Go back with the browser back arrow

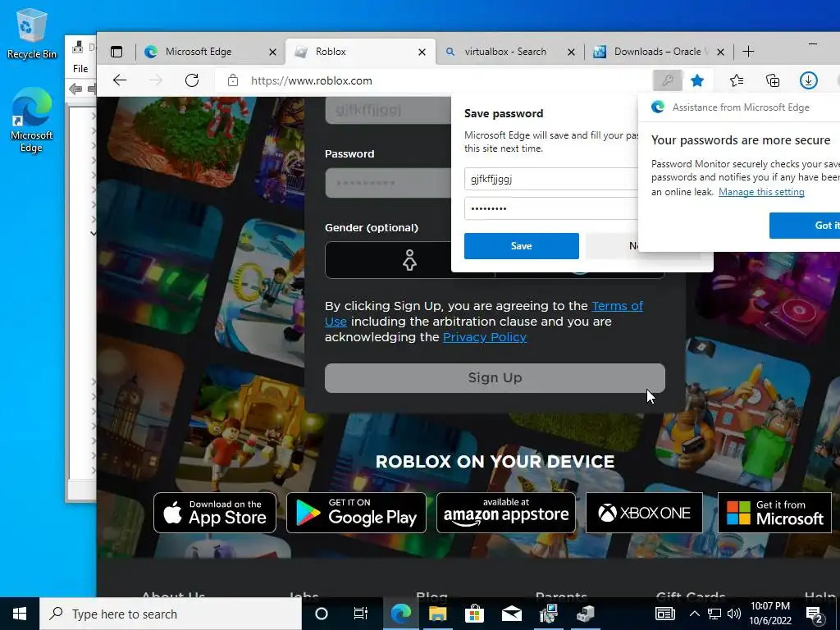(120, 81)
